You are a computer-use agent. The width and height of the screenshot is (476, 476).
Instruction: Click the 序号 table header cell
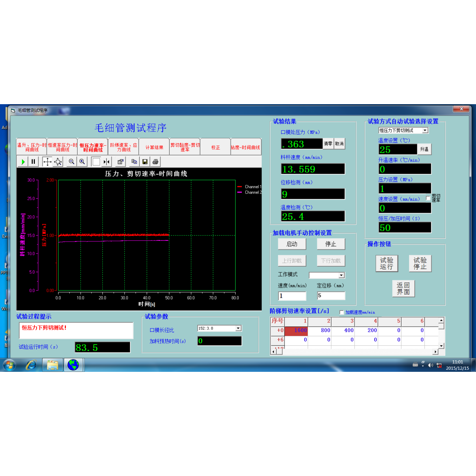click(277, 321)
